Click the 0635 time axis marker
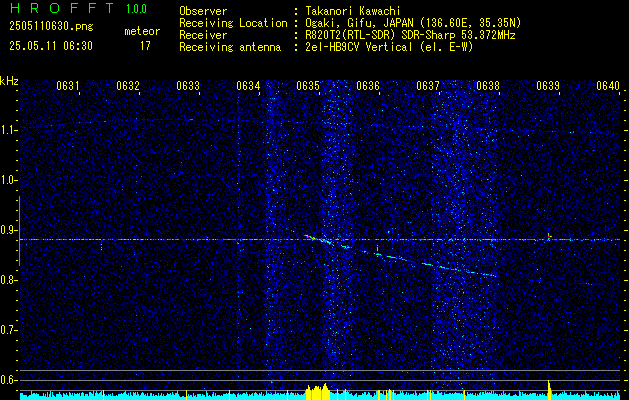The width and height of the screenshot is (629, 400). [x=308, y=86]
